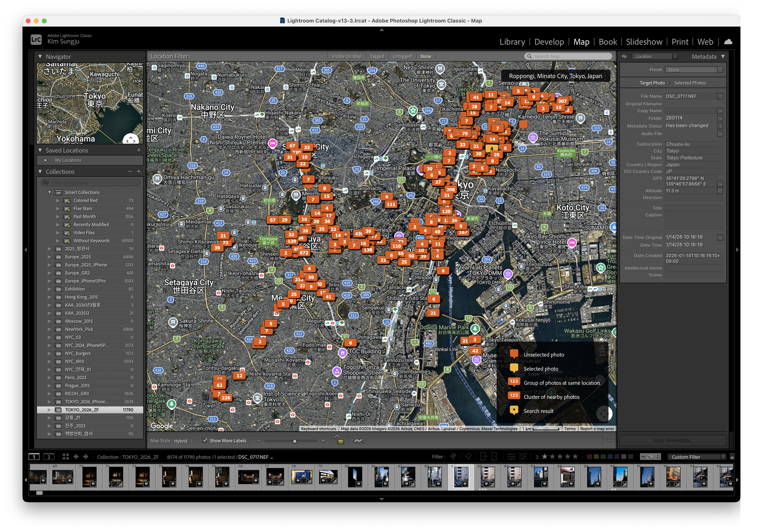Switch to the Book module

pos(607,42)
